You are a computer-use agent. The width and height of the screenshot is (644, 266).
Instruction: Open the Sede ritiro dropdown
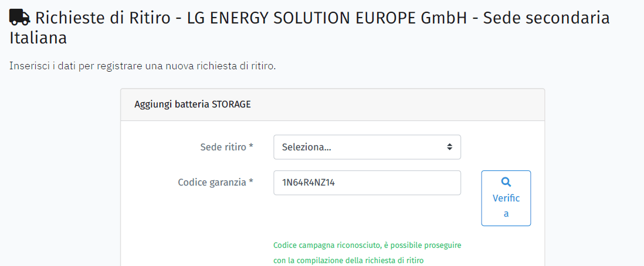(367, 147)
